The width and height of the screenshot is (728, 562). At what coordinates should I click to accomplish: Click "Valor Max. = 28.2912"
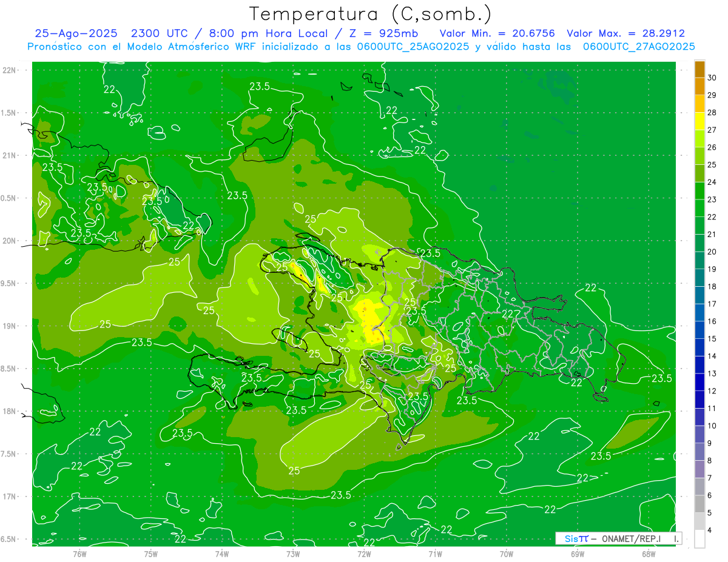tap(625, 34)
